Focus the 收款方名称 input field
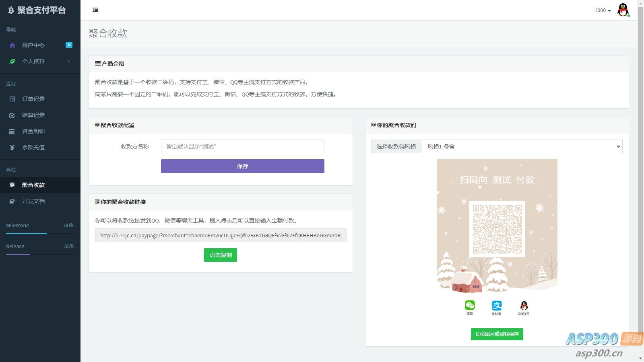644x362 pixels. pyautogui.click(x=242, y=146)
